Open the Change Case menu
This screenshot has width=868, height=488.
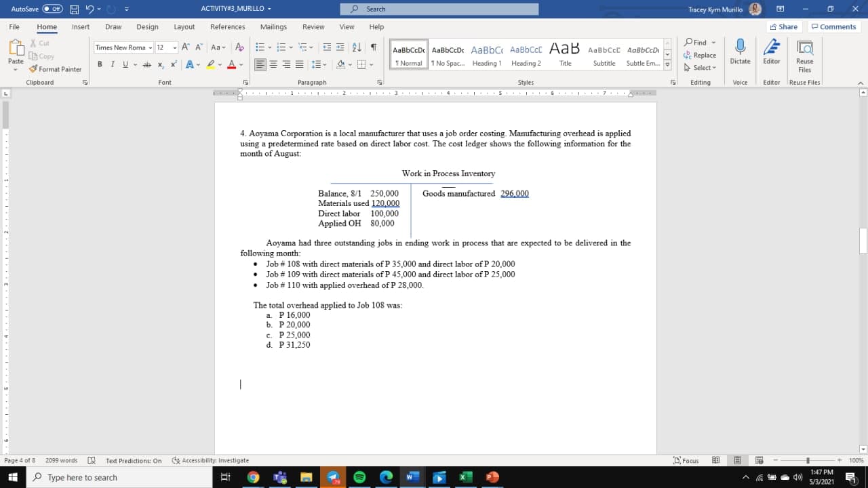218,47
